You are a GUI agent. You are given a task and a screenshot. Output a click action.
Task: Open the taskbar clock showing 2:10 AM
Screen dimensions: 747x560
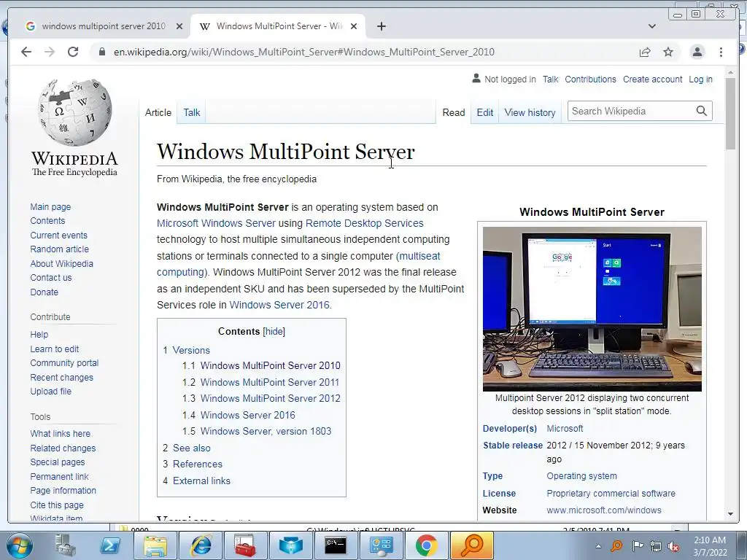tap(709, 546)
